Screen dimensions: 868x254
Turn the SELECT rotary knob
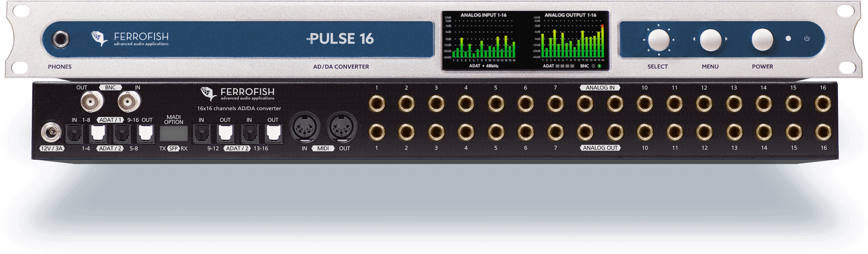(x=658, y=39)
